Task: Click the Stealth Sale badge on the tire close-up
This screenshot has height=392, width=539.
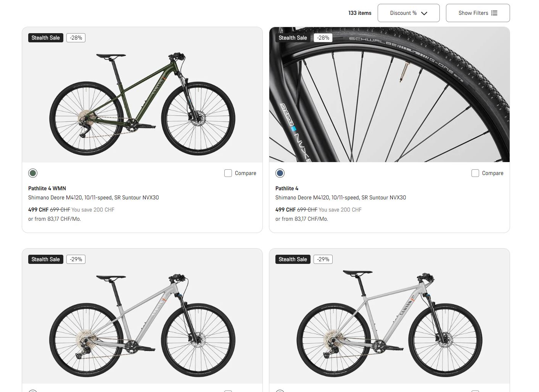Action: pyautogui.click(x=293, y=38)
